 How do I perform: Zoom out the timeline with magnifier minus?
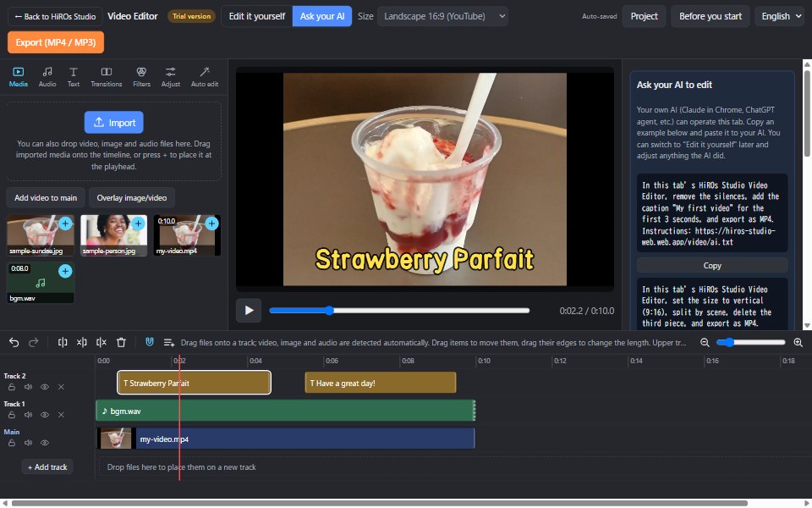pyautogui.click(x=705, y=343)
